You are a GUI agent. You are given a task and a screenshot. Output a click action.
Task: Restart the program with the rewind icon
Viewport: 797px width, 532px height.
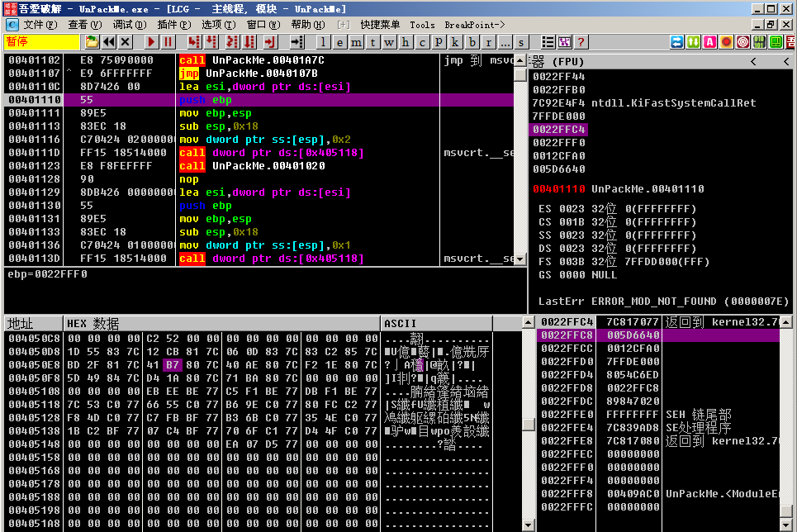pos(109,42)
